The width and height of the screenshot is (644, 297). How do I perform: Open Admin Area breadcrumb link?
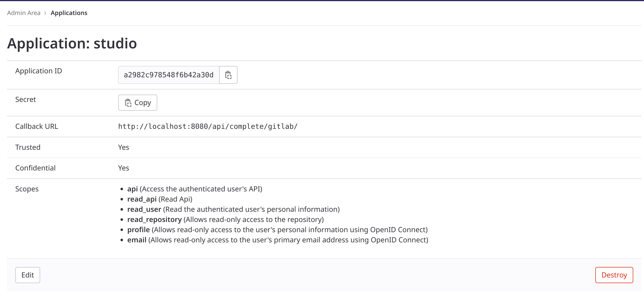point(24,13)
